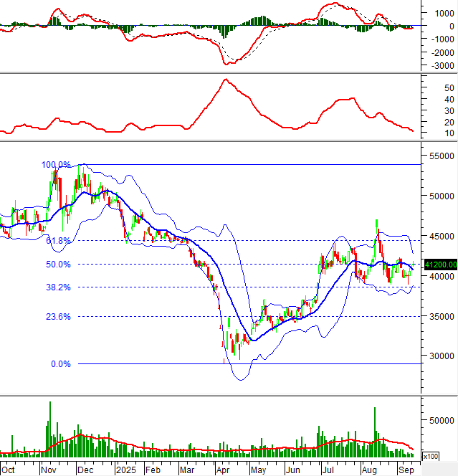
Task: Click the -2000 value on the MACD axis
Action: 442,52
